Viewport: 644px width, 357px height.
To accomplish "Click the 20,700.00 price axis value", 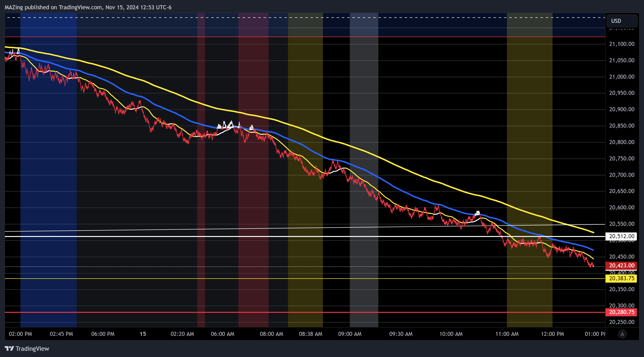I will click(x=622, y=175).
